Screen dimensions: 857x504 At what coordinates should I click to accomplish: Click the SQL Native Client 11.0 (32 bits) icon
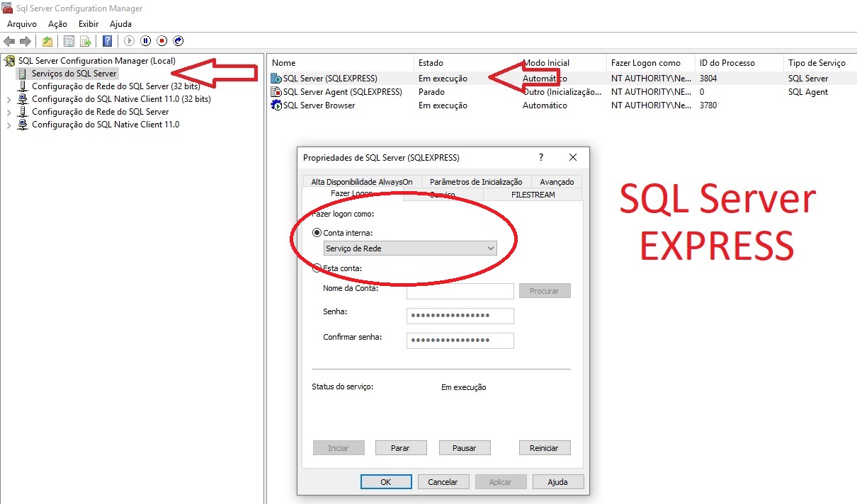23,99
